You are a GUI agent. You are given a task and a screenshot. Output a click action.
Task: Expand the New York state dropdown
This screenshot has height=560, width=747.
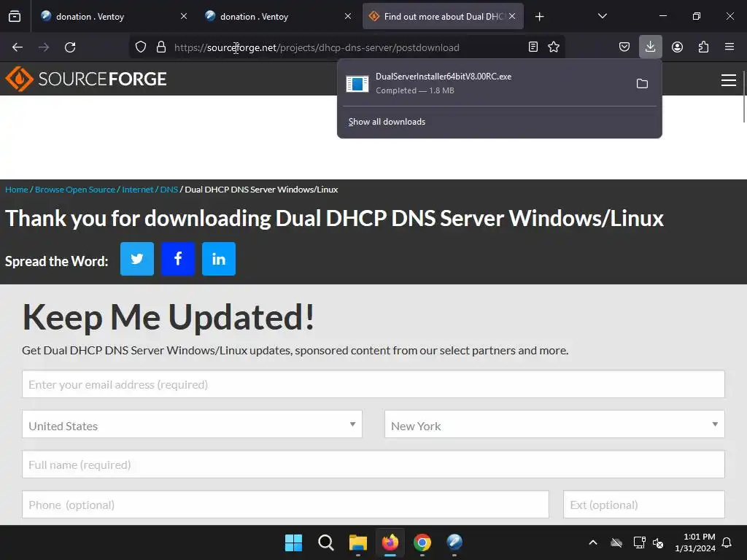[554, 424]
